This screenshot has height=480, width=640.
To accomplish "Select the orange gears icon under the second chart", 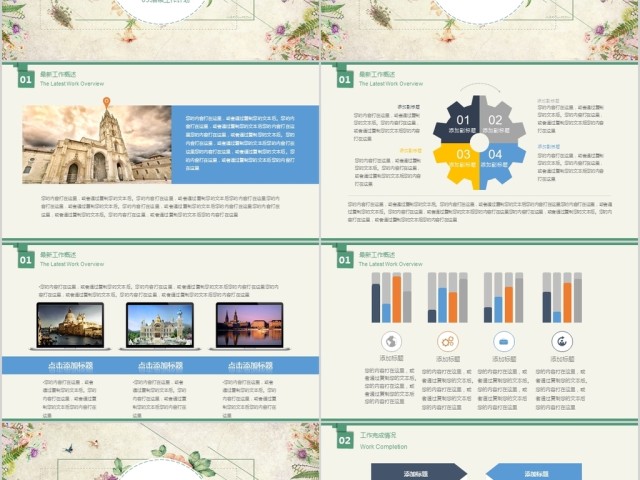I will coord(448,341).
